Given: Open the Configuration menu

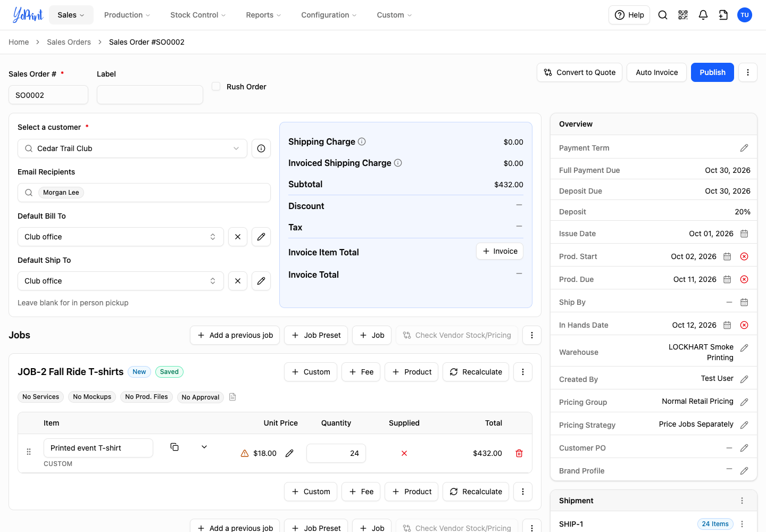Looking at the screenshot, I should [329, 15].
